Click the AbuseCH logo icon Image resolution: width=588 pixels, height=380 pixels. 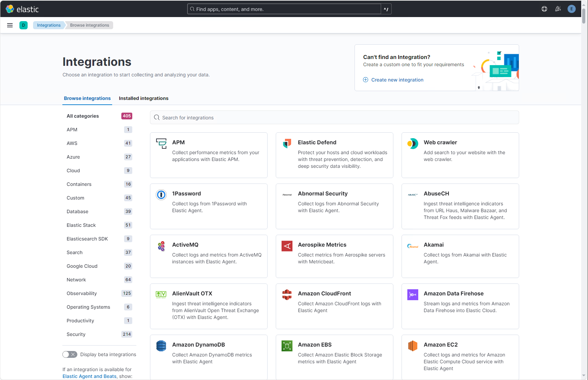(x=413, y=194)
